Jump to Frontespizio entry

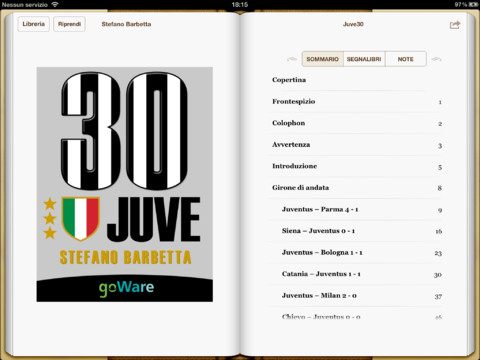(355, 101)
